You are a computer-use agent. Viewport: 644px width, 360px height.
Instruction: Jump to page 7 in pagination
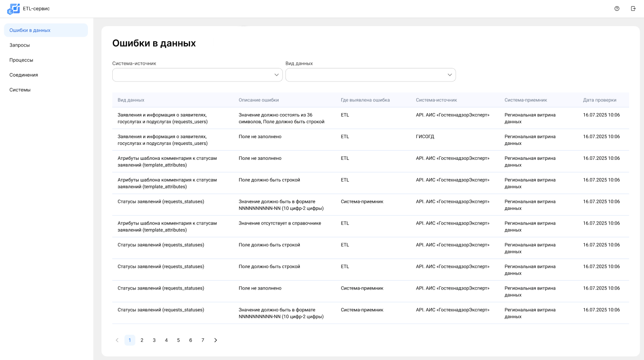click(203, 340)
